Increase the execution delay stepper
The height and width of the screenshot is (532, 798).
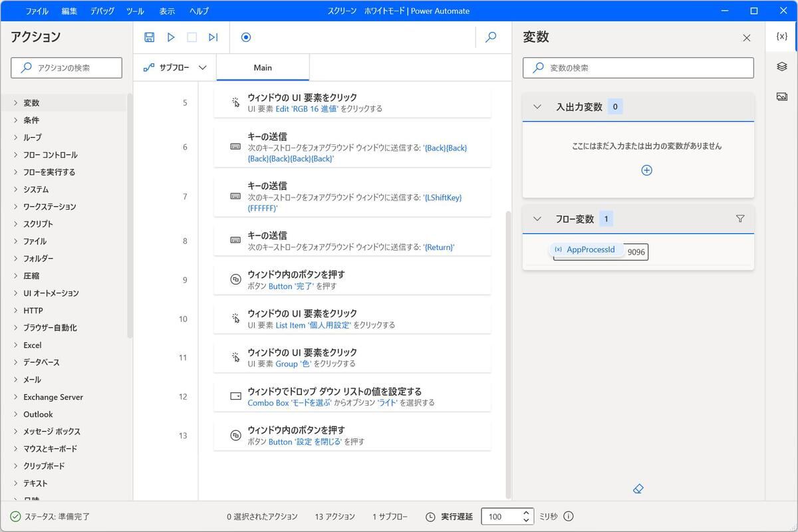pos(526,513)
